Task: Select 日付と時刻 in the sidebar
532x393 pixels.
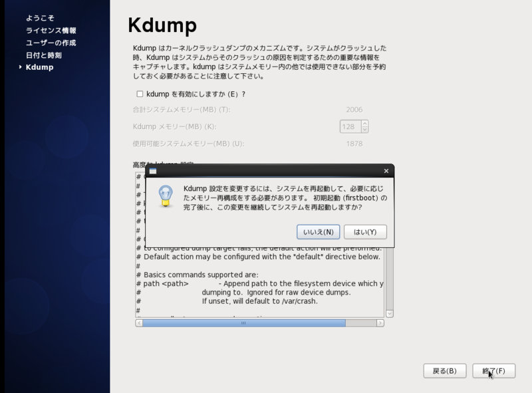Action: click(44, 55)
